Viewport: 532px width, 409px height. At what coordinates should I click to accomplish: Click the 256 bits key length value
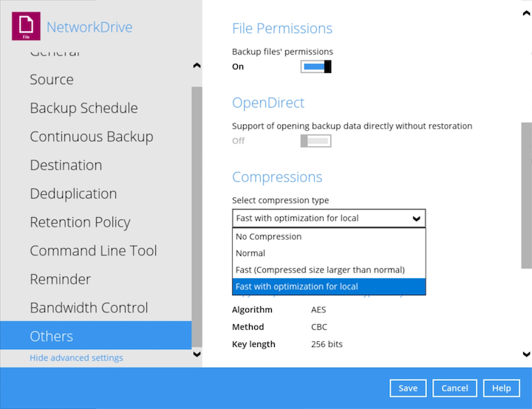click(327, 344)
